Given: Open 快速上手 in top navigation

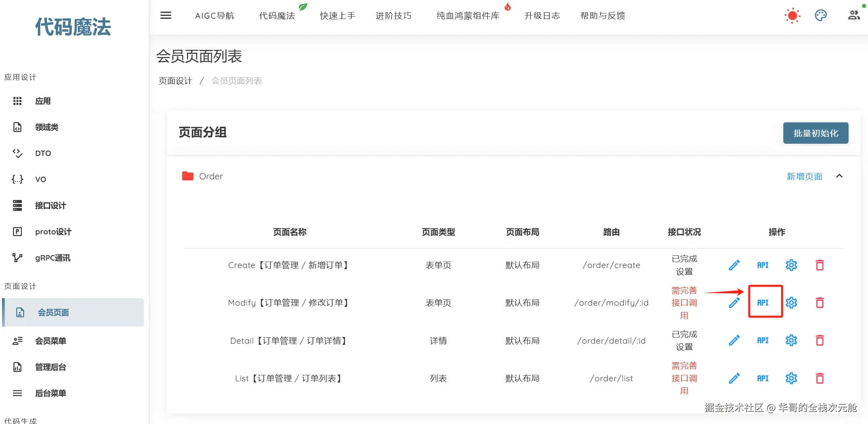Looking at the screenshot, I should 338,16.
